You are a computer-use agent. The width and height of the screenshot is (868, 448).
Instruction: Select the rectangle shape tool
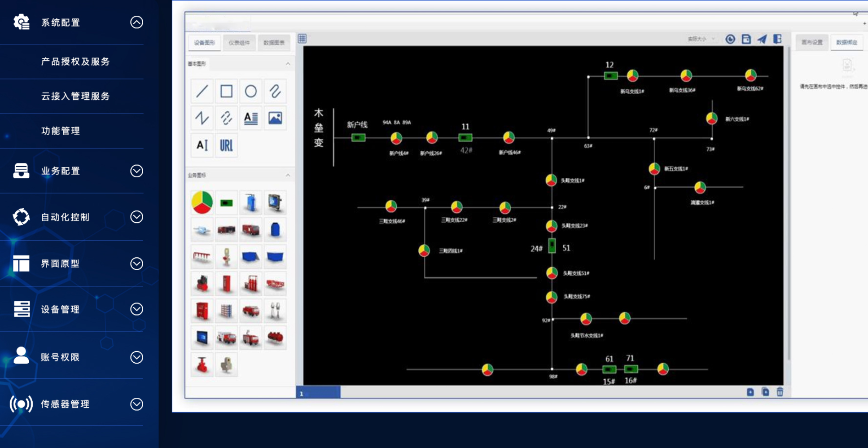pos(226,92)
